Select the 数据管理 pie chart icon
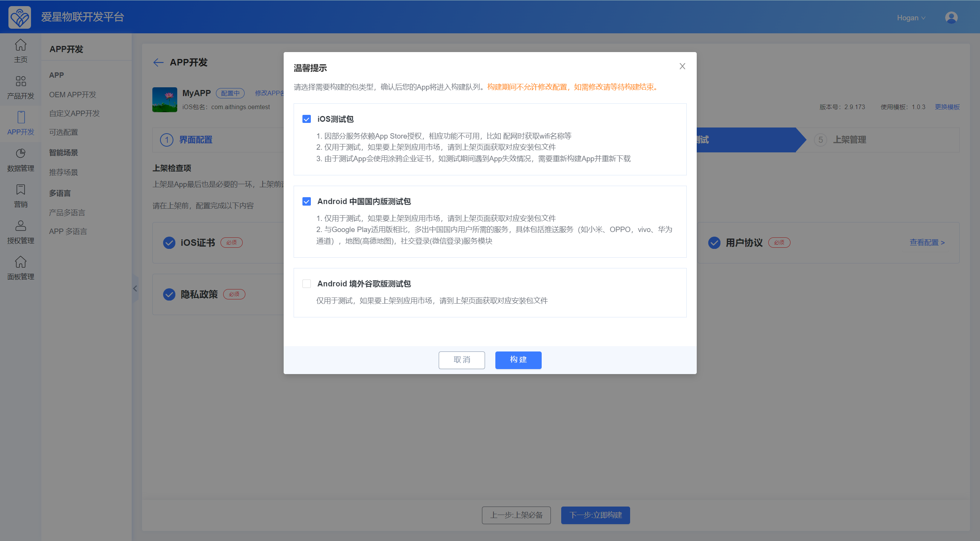Screen dimensions: 980x541 21,154
